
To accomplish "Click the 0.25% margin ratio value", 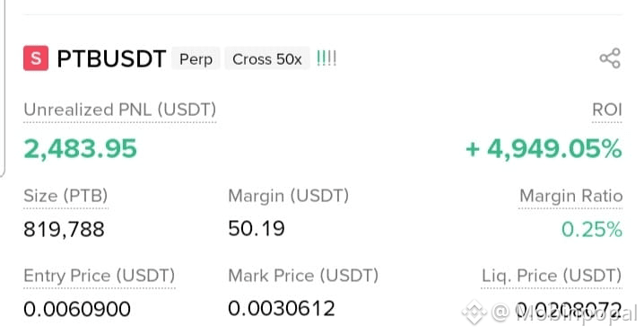I will click(x=592, y=229).
